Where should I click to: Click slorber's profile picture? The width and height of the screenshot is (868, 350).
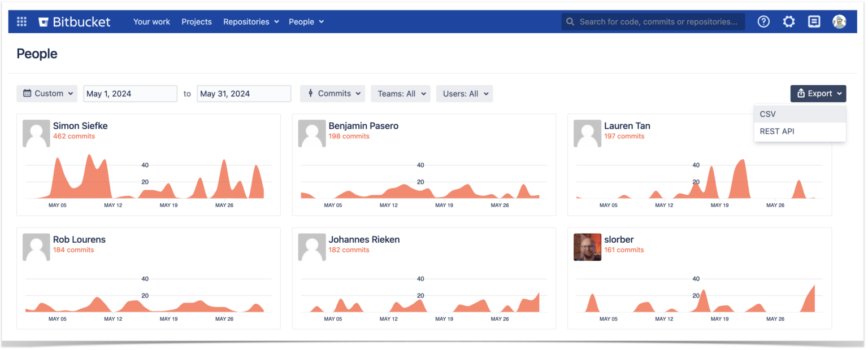pyautogui.click(x=587, y=247)
